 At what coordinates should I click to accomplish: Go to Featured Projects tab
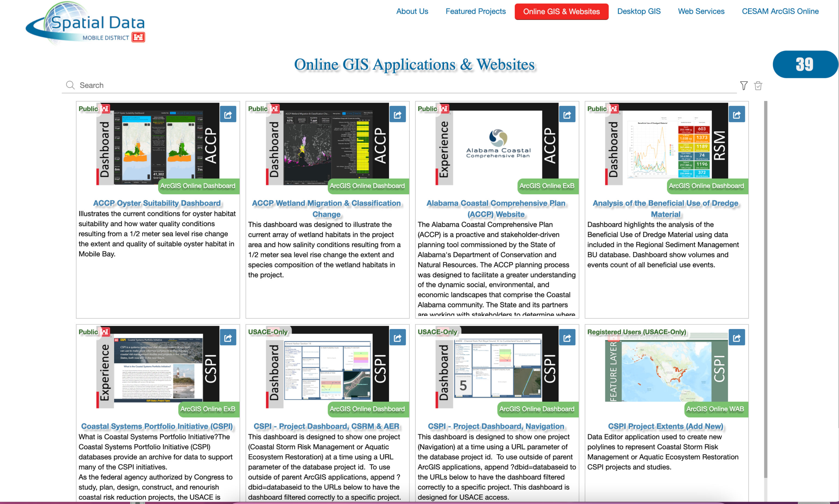(475, 11)
